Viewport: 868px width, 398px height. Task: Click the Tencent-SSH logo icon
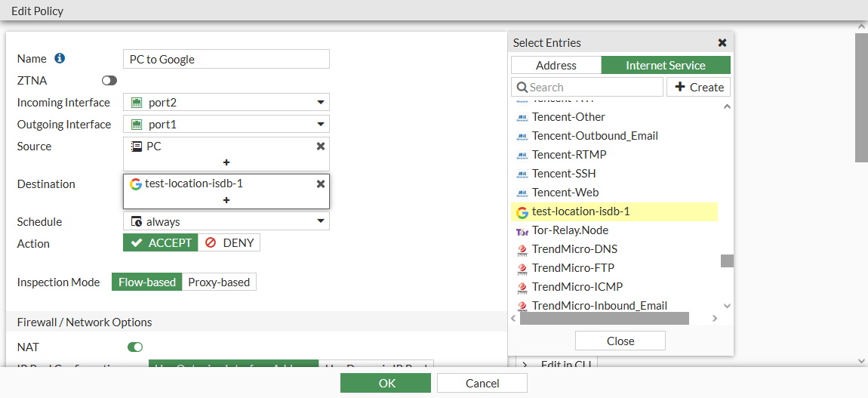tap(522, 174)
